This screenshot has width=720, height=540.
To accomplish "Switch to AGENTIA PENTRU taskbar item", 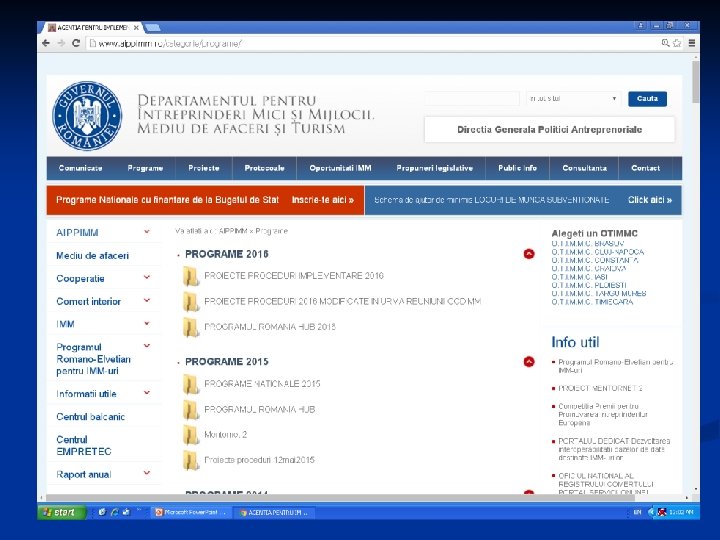I will click(275, 512).
